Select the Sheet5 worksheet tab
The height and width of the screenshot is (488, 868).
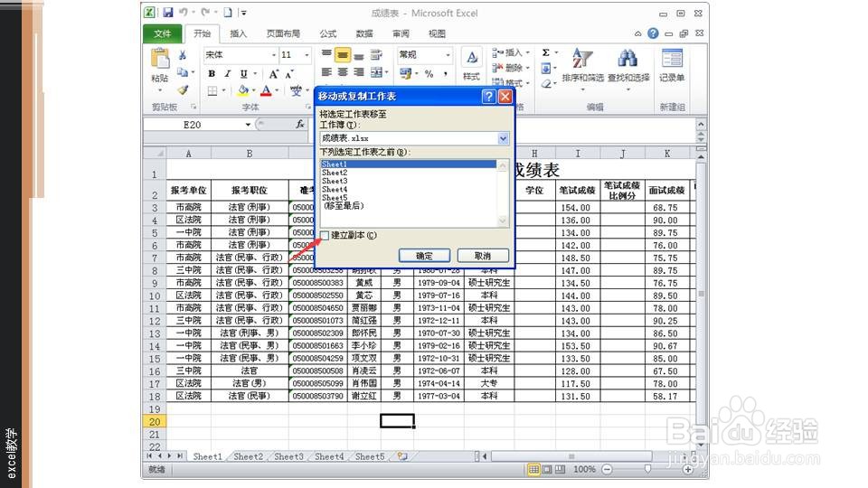click(369, 456)
